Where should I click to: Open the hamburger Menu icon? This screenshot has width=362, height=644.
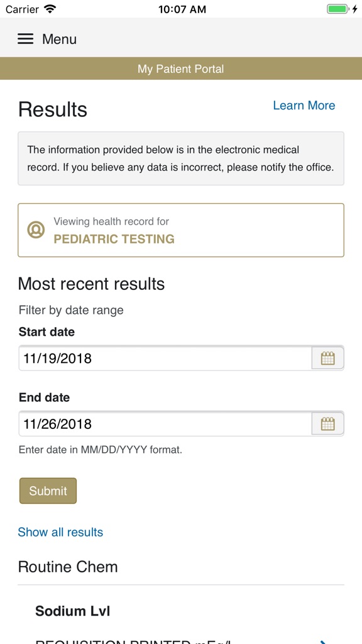(25, 38)
